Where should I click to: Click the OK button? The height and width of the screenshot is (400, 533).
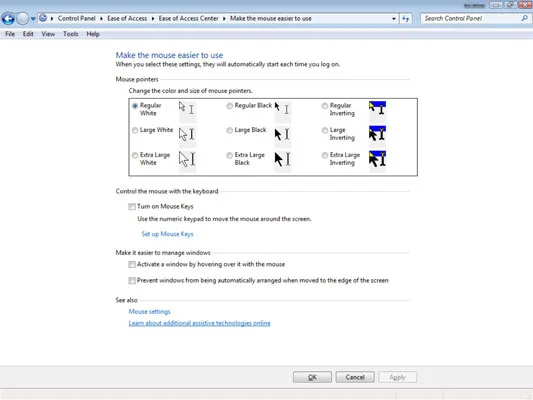[312, 377]
